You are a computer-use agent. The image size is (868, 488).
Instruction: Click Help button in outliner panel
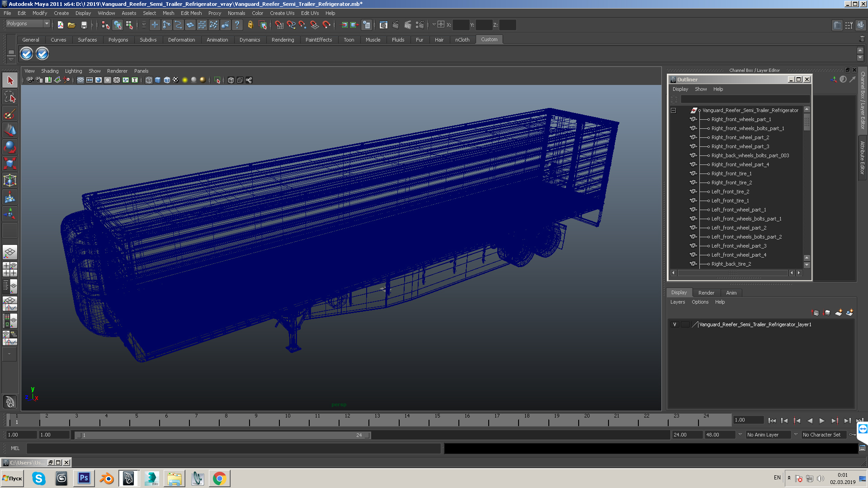pos(718,88)
